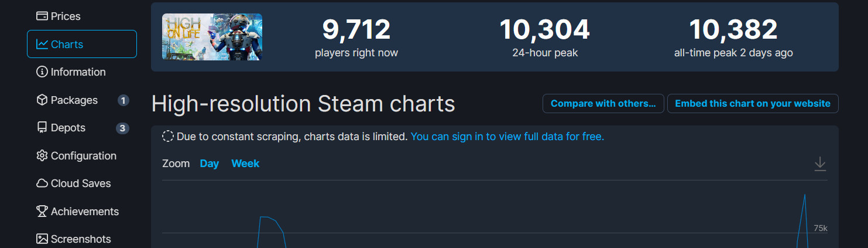
Task: Click the Charts line-graph icon
Action: point(42,44)
